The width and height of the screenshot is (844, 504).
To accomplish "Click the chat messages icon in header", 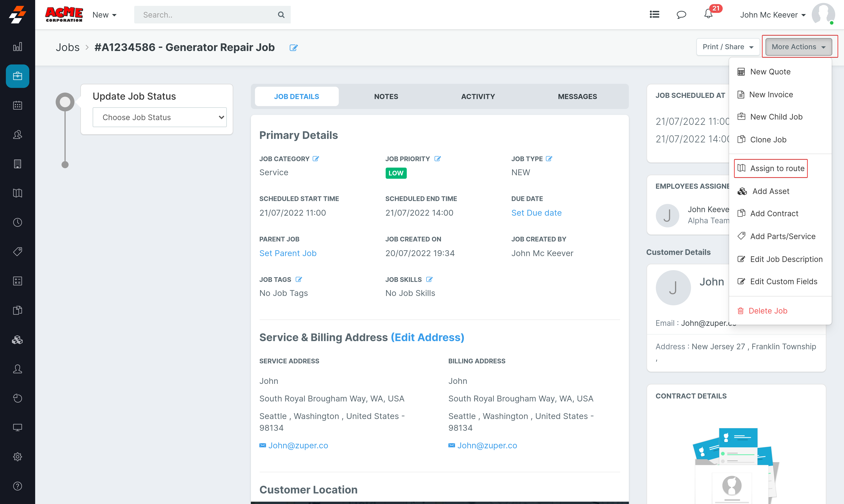I will (x=681, y=15).
